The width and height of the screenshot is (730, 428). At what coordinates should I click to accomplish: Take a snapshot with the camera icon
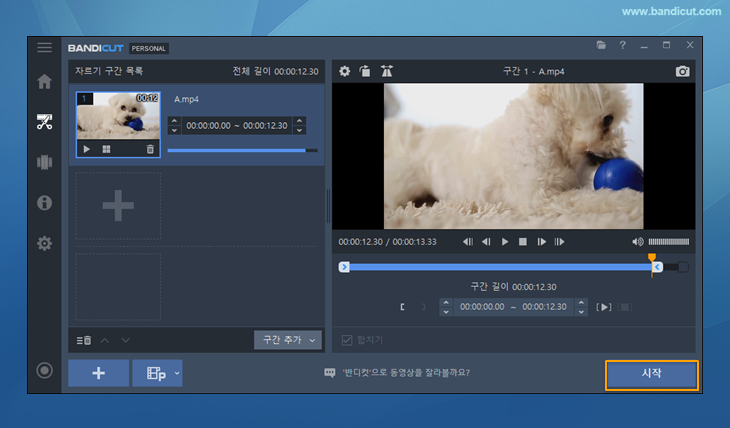coord(682,72)
